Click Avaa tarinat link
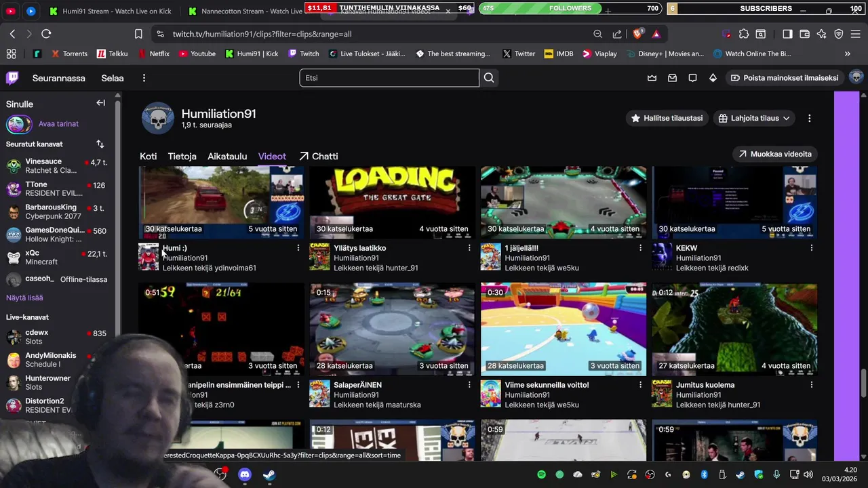The image size is (868, 488). click(58, 124)
